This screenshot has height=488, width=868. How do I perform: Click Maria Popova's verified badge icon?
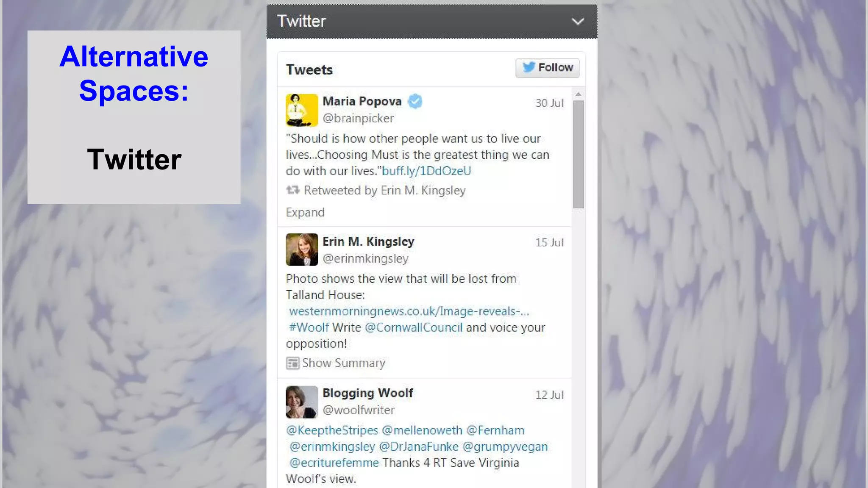415,101
